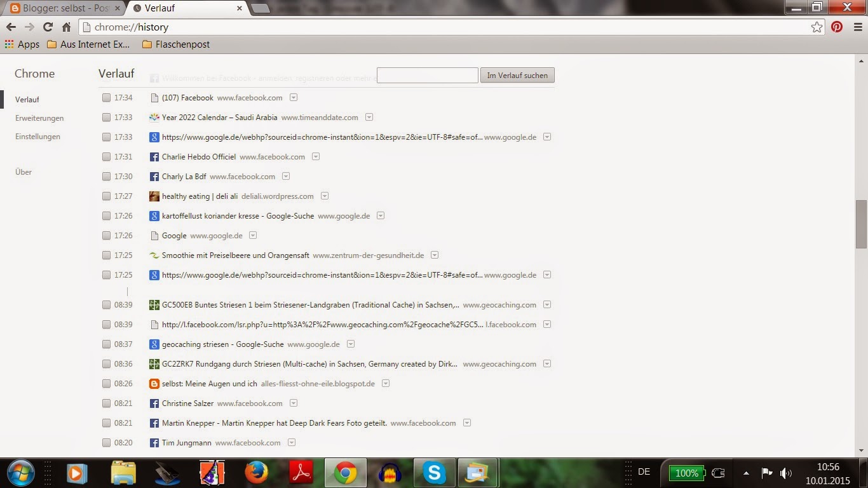The width and height of the screenshot is (868, 488).
Task: Open the dropdown for selbst: Meine Augen und ich
Action: [386, 384]
